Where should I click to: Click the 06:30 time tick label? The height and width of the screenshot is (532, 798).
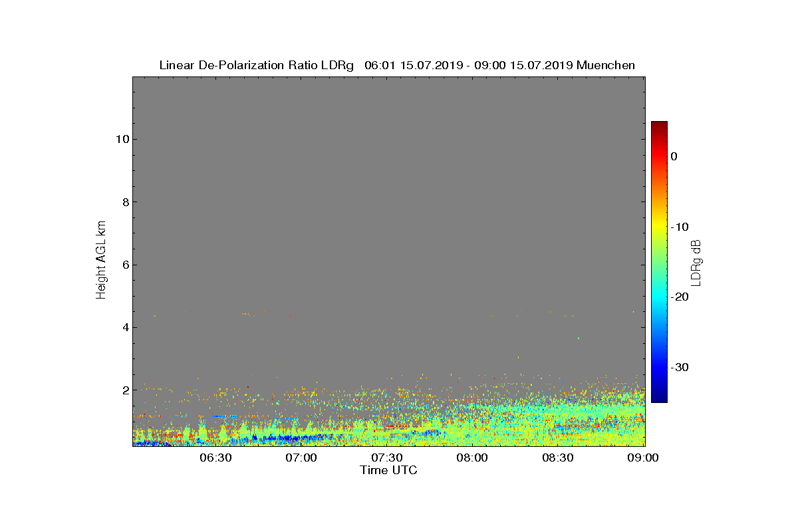point(215,458)
